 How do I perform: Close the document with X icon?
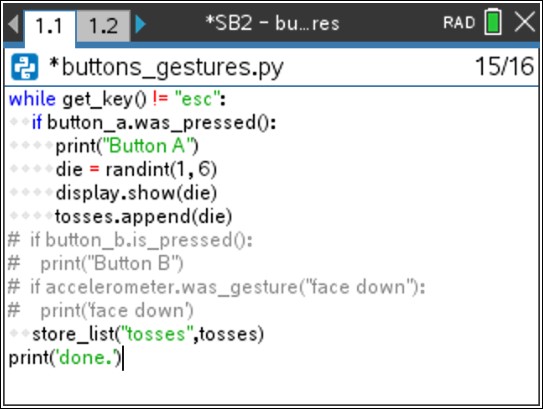click(525, 22)
